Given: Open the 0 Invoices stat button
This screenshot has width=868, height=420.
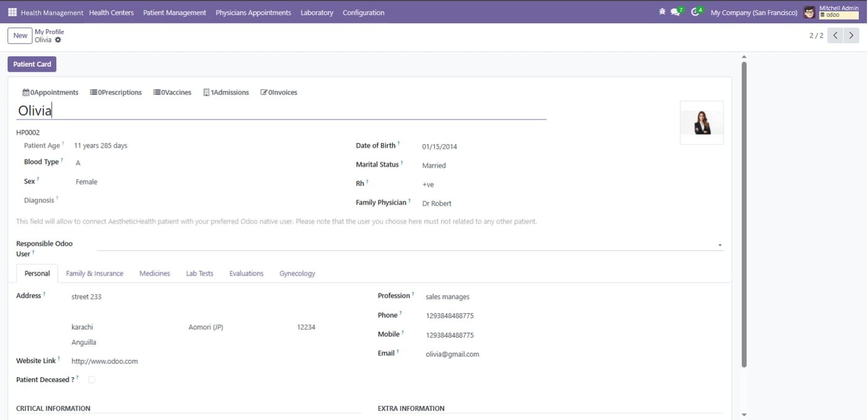Looking at the screenshot, I should (x=279, y=92).
